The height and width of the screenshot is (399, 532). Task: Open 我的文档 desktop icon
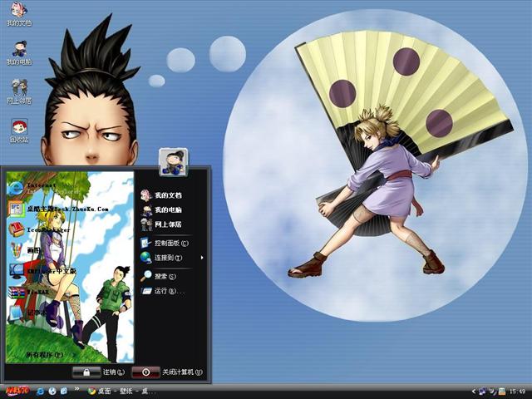tap(19, 14)
